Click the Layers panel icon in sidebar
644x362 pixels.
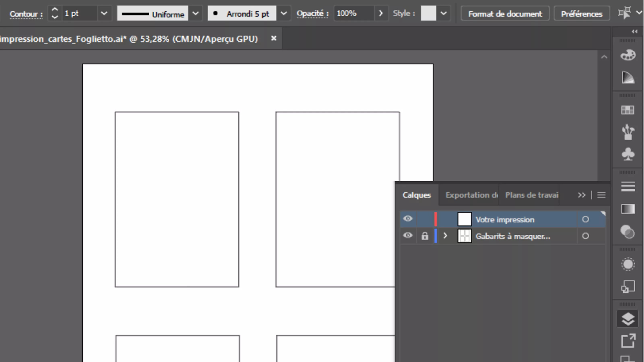point(628,318)
